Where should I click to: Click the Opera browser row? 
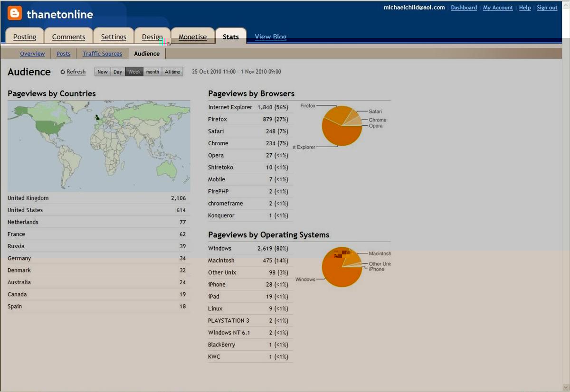(x=250, y=155)
